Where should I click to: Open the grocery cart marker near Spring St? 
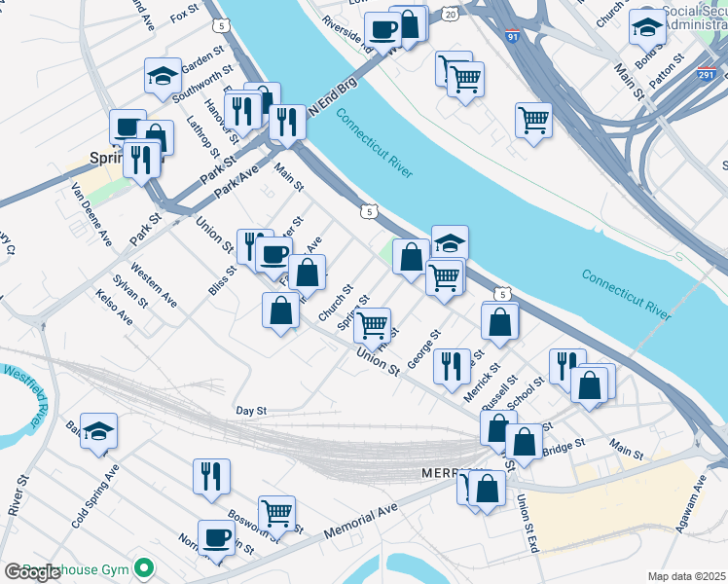tap(372, 327)
